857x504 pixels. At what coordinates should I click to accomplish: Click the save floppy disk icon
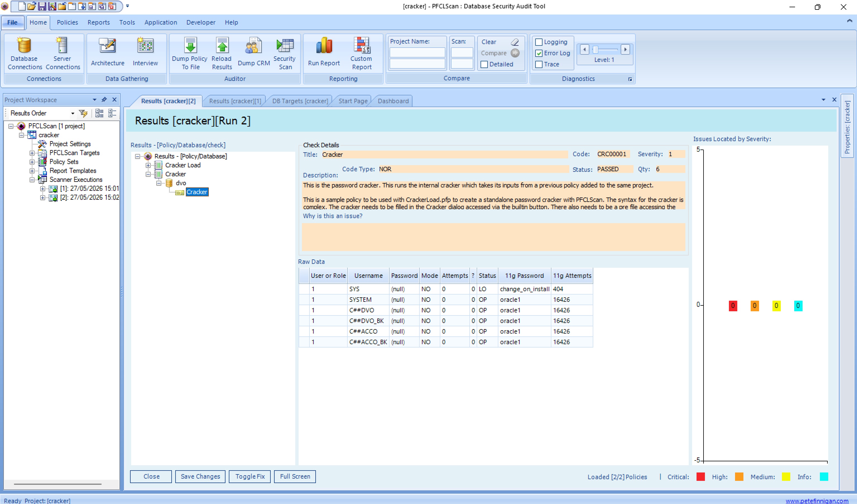click(x=42, y=6)
